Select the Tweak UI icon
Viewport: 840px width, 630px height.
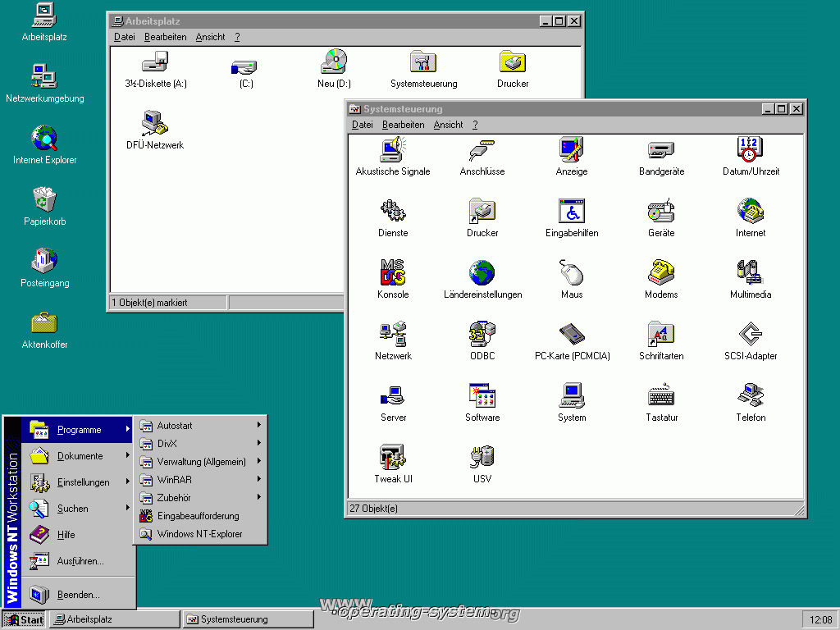coord(393,458)
